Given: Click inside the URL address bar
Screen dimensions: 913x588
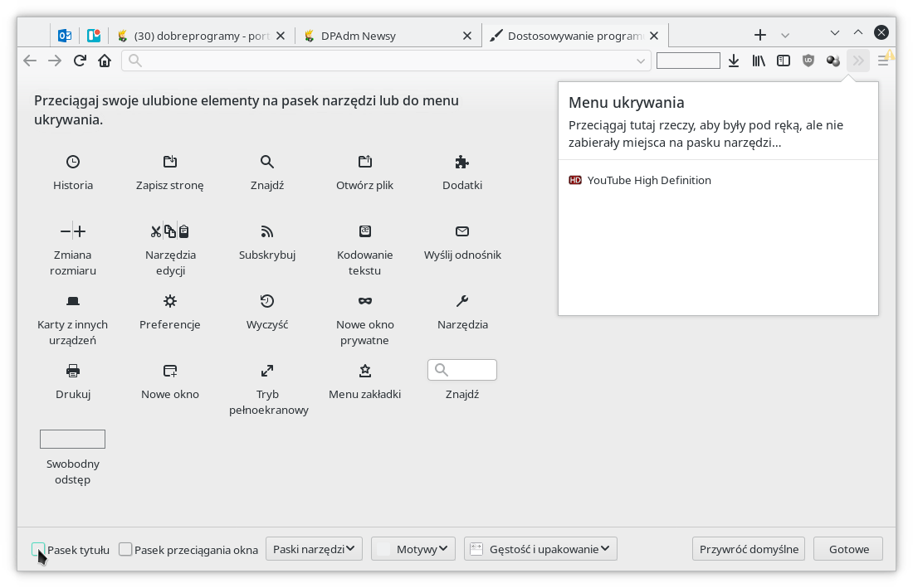Looking at the screenshot, I should [x=386, y=61].
